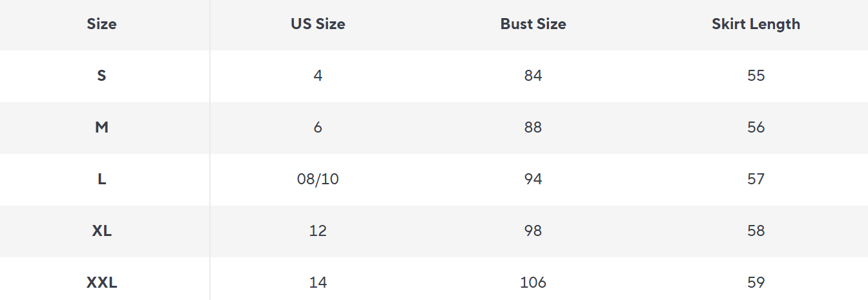Click US size 4 cell
Image resolution: width=868 pixels, height=300 pixels.
(x=318, y=76)
